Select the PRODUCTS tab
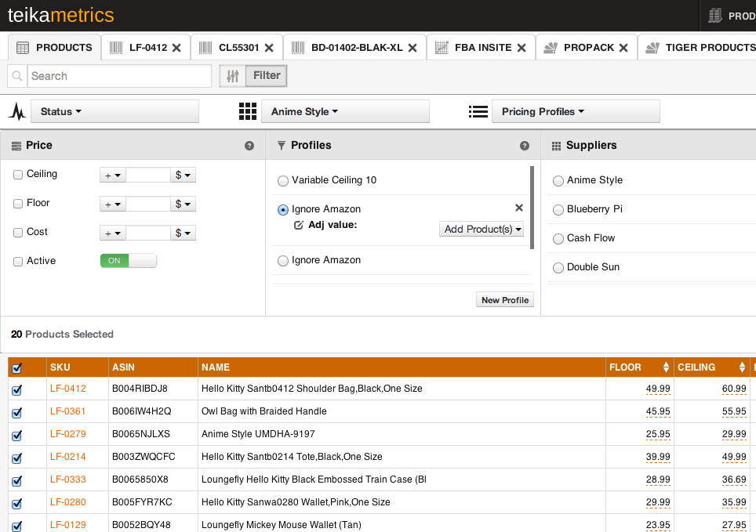The width and height of the screenshot is (756, 532). 53,47
